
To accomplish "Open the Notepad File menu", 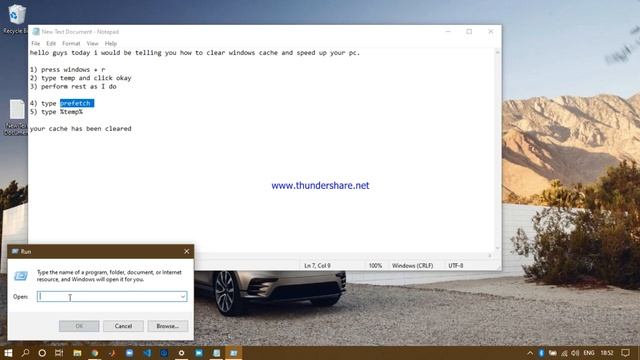I will coord(36,43).
